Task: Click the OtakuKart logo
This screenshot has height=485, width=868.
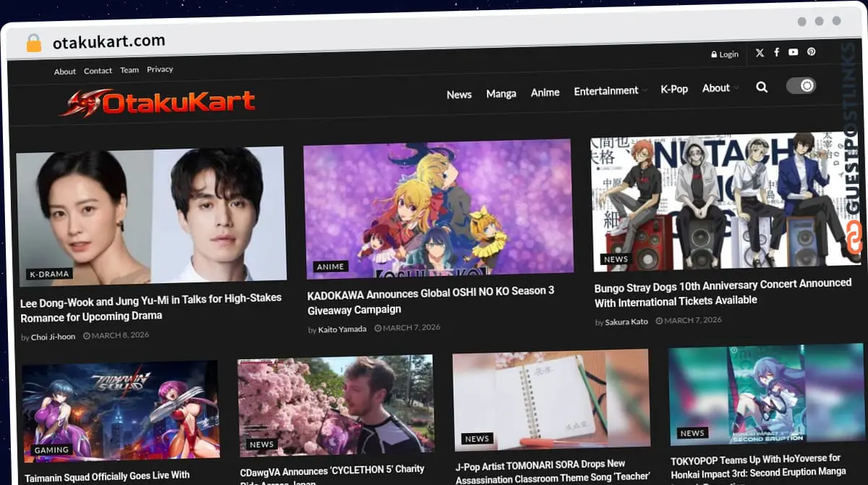Action: pos(158,103)
